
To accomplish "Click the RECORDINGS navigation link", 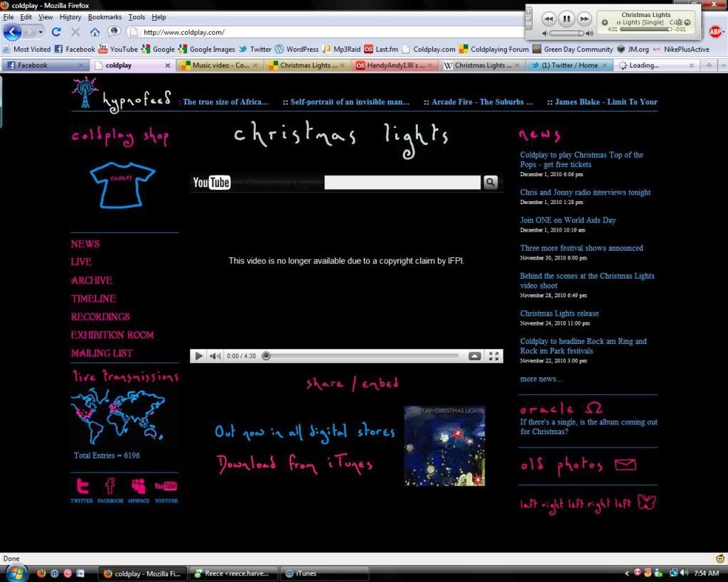I will 100,317.
